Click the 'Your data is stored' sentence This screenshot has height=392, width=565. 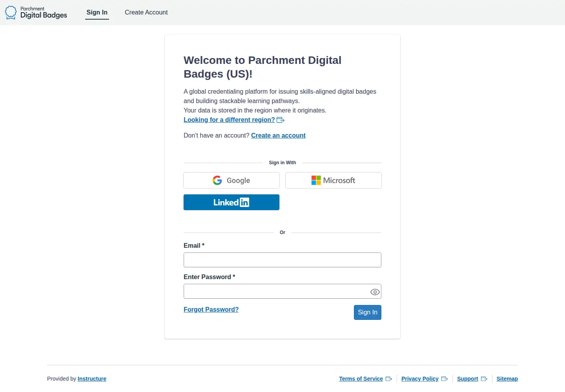pyautogui.click(x=255, y=111)
